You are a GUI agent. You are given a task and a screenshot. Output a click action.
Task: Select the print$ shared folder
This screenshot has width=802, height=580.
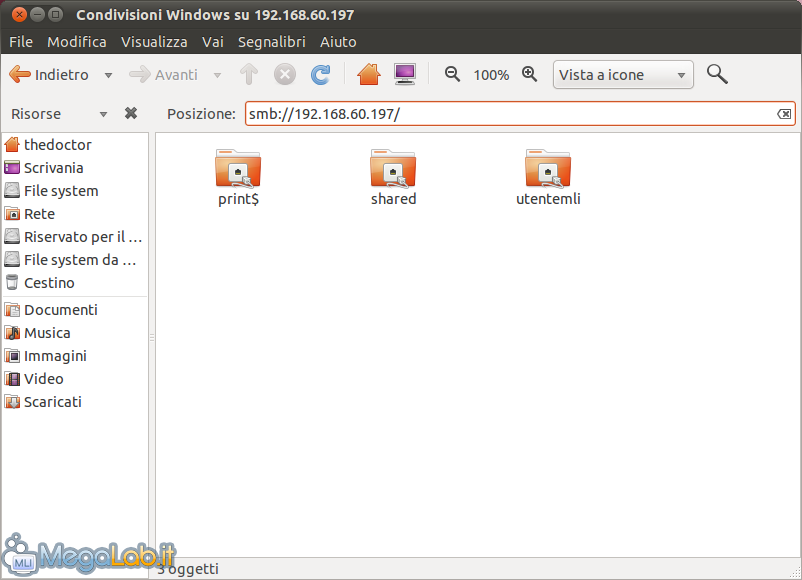coord(238,177)
